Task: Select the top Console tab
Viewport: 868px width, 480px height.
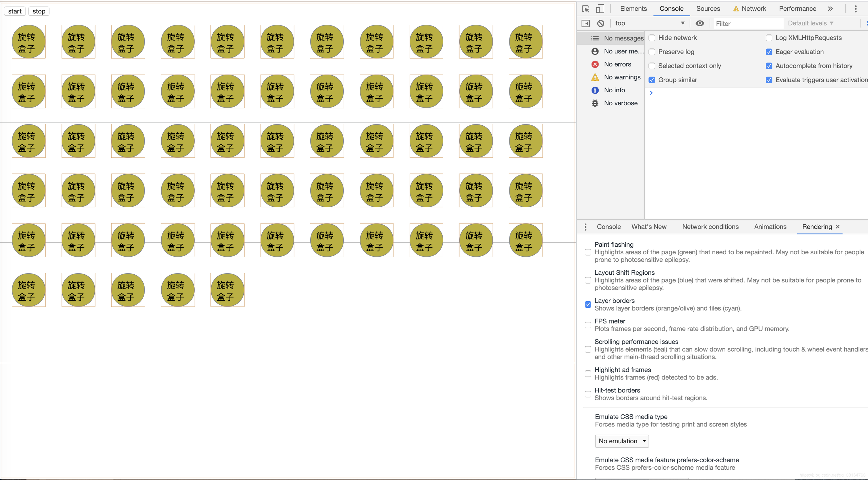Action: [671, 9]
